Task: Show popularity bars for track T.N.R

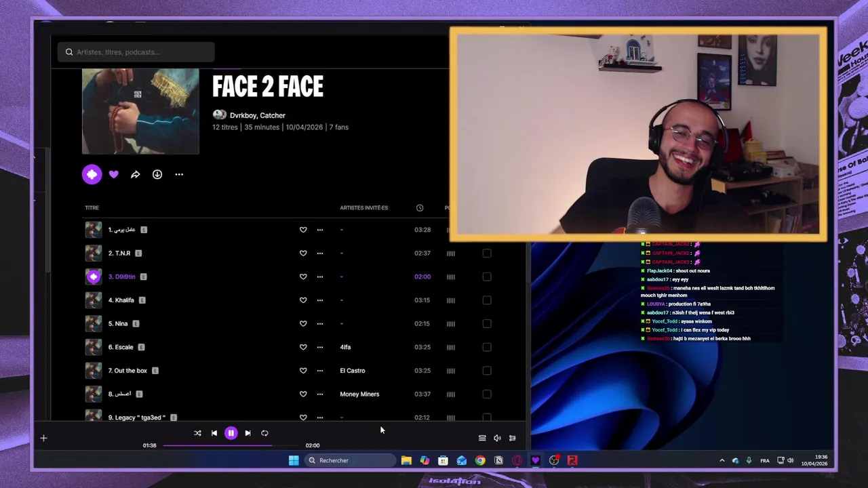Action: [x=451, y=253]
